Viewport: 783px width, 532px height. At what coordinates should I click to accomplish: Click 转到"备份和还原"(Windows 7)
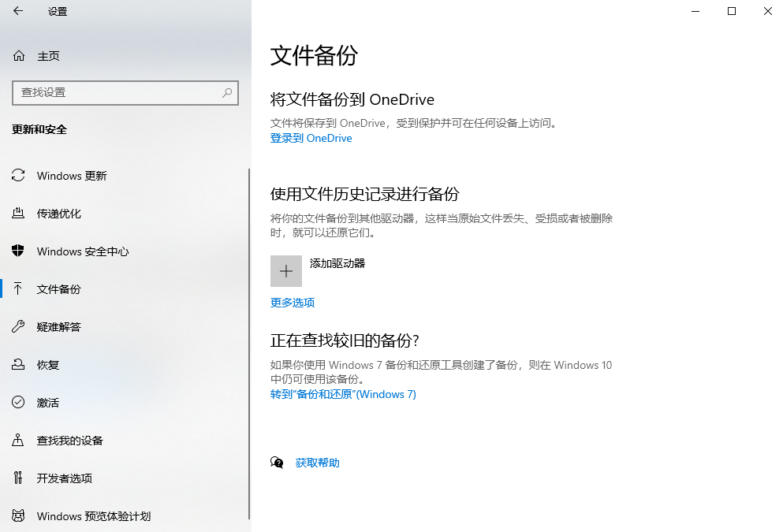pyautogui.click(x=342, y=394)
